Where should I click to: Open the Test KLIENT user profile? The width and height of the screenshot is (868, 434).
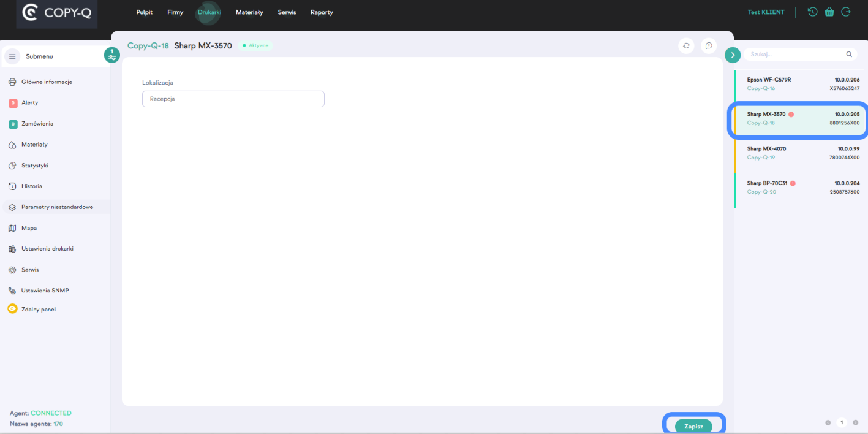(x=766, y=12)
